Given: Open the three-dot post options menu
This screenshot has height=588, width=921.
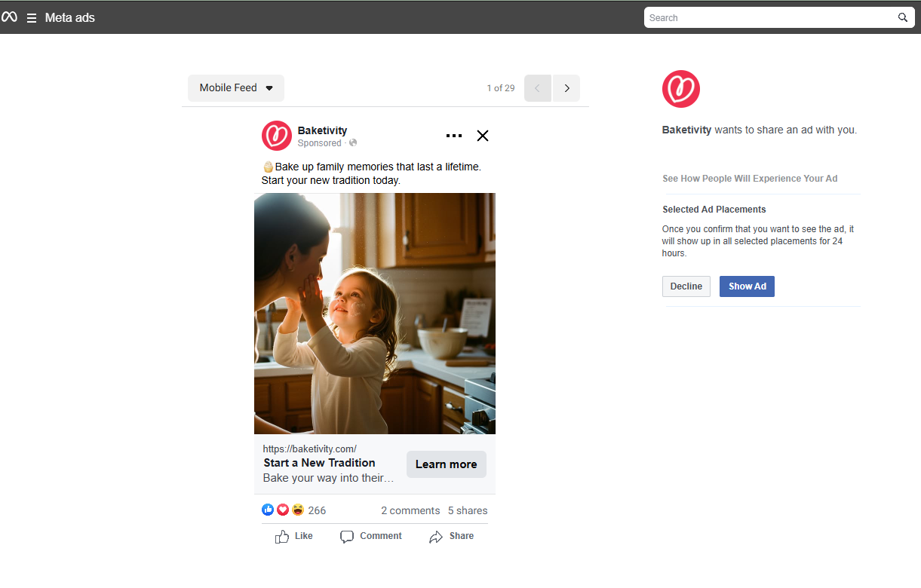Looking at the screenshot, I should click(454, 136).
